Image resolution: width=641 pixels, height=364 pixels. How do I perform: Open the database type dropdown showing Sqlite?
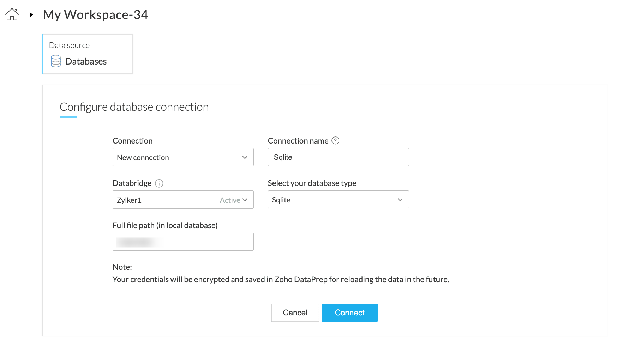pos(332,200)
